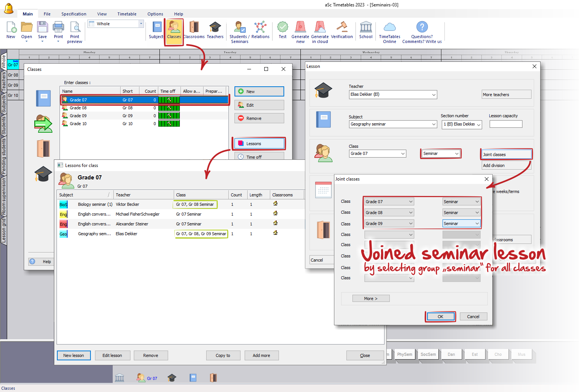Click the graduation cap icon in bottom bar
Viewport: 579px width, 392px height.
click(x=172, y=377)
